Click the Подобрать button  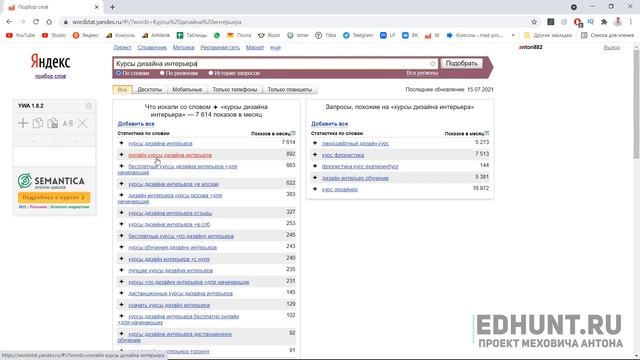tap(461, 63)
